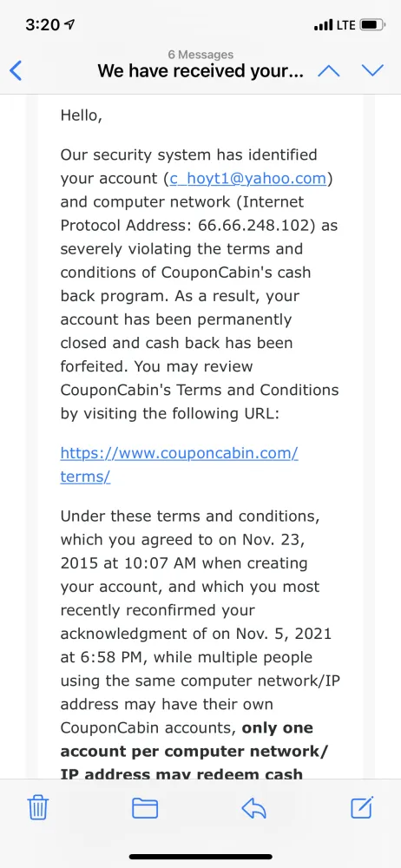The image size is (401, 868).
Task: Tap the bold 'only one account per computer network/' text
Action: click(x=194, y=740)
